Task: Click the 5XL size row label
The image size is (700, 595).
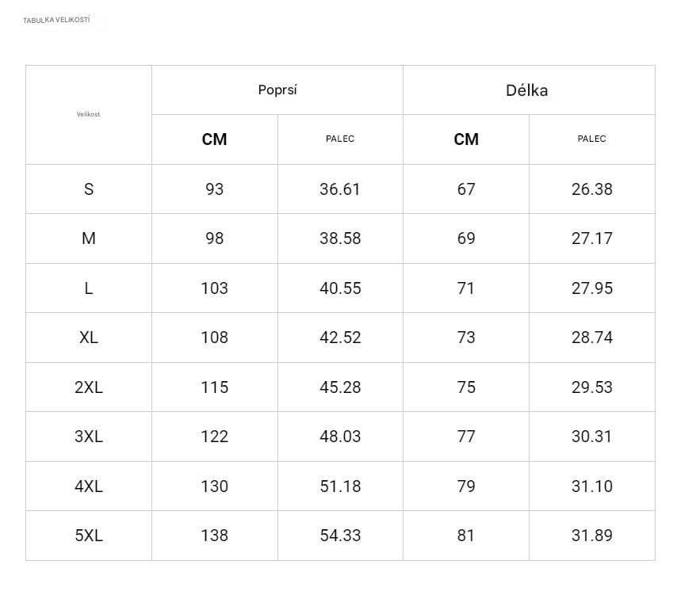Action: point(89,536)
